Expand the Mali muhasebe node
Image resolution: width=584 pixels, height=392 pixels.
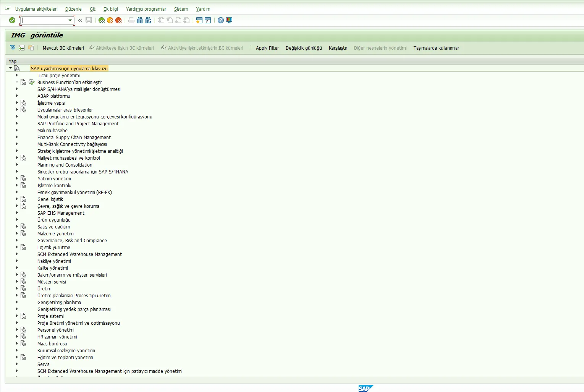(17, 130)
